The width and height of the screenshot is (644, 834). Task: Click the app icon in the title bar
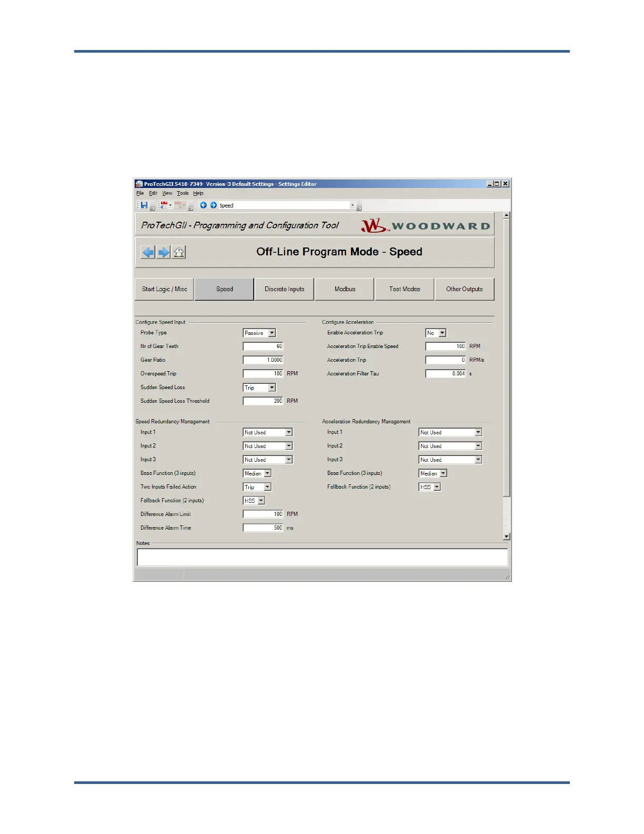point(139,184)
